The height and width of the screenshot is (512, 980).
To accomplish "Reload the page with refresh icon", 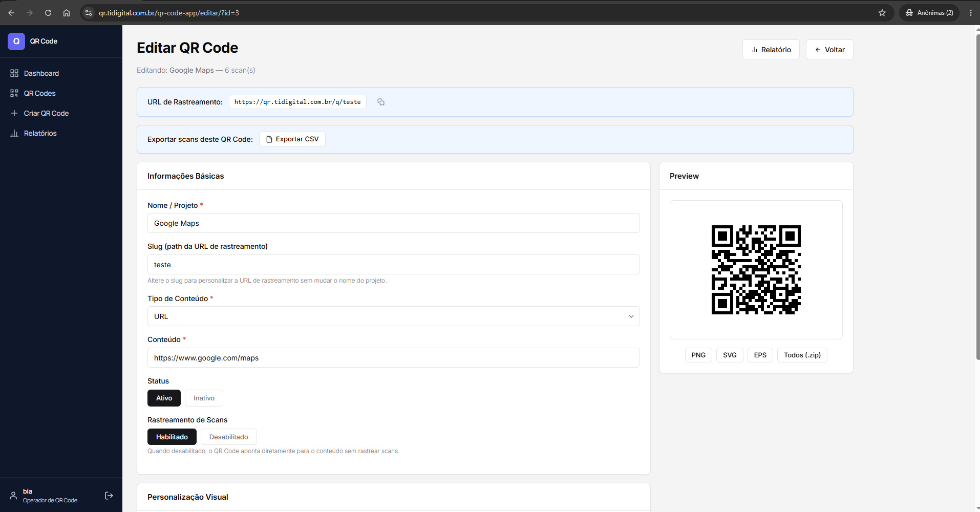I will (x=48, y=13).
